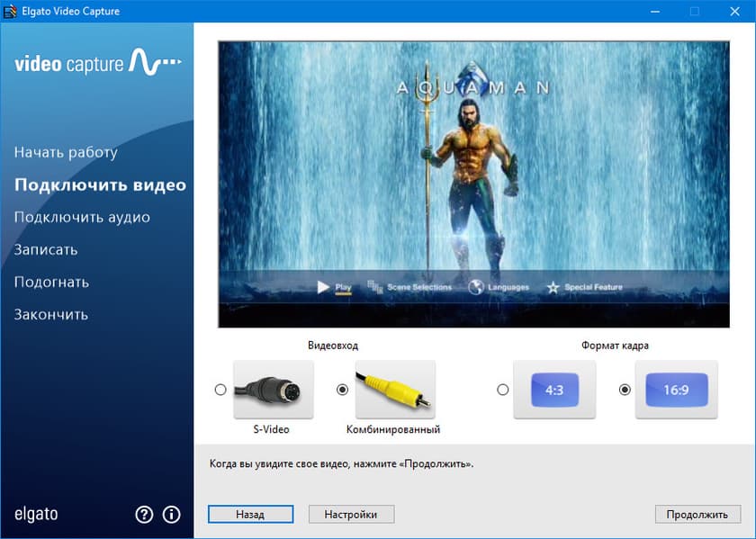Select the 4:3 frame format radio button

pos(503,390)
